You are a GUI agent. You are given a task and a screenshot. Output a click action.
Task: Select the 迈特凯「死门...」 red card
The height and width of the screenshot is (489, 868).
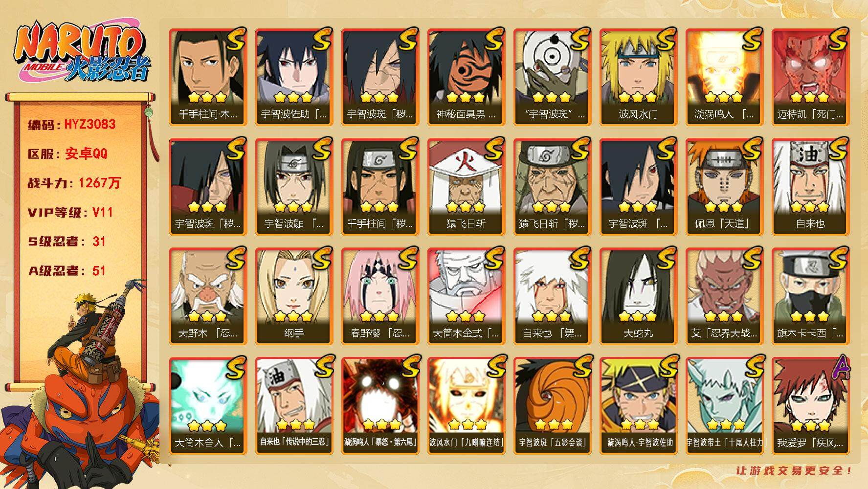pyautogui.click(x=810, y=77)
